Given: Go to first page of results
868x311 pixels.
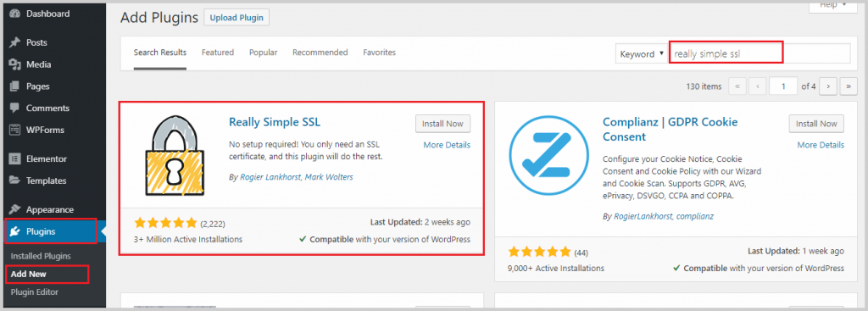Looking at the screenshot, I should coord(737,86).
